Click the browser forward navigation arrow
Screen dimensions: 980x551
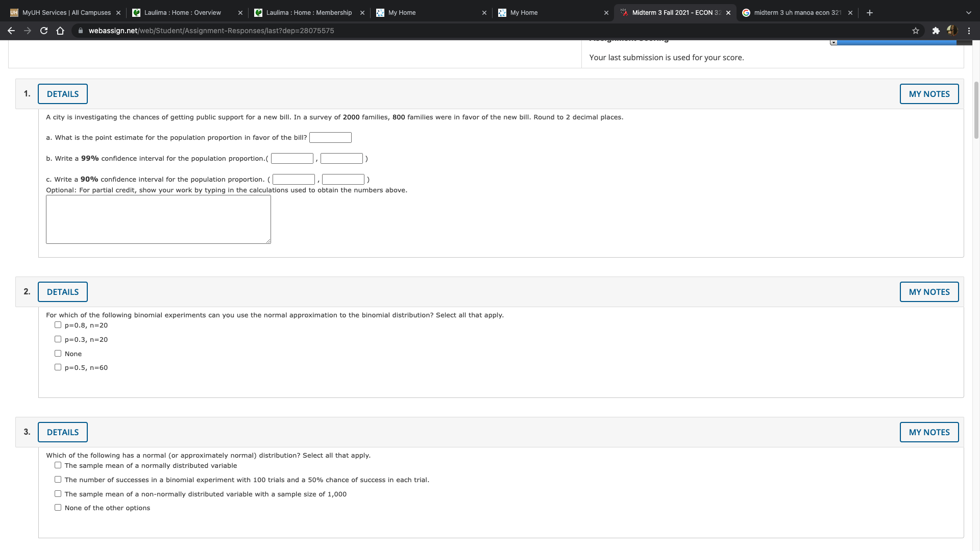click(x=28, y=31)
